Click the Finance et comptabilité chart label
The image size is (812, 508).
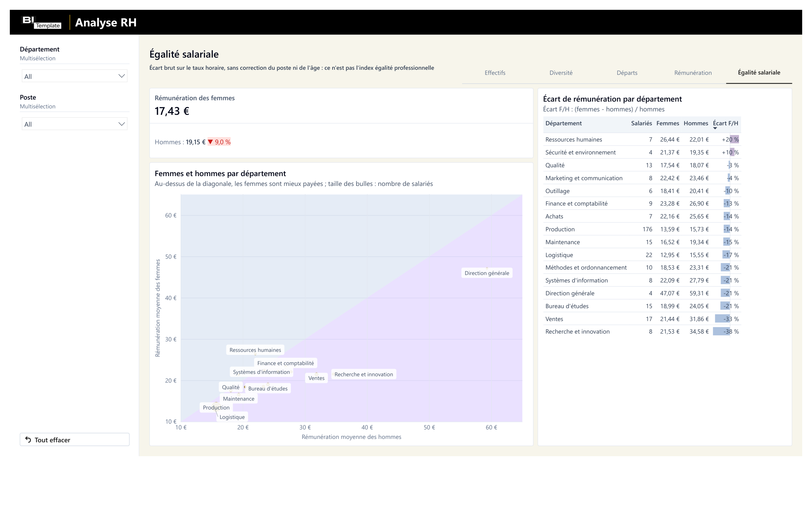(x=286, y=363)
